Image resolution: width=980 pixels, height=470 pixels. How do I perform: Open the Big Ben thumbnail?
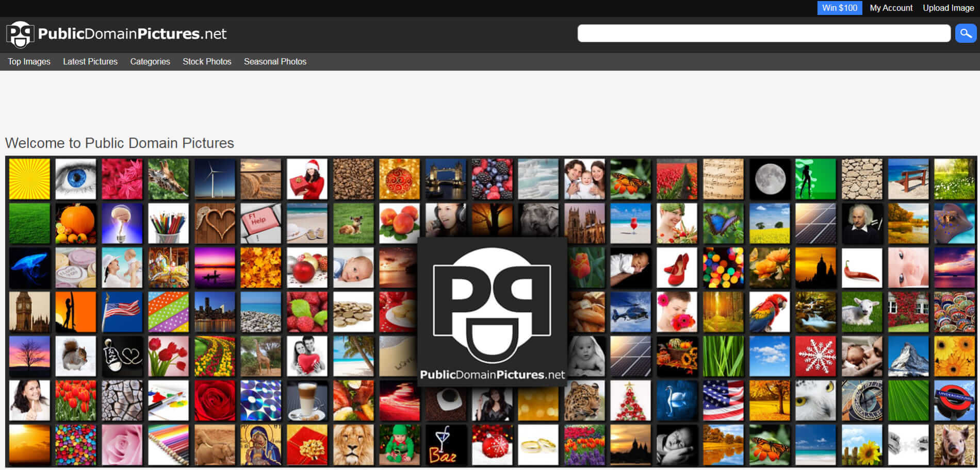point(29,312)
